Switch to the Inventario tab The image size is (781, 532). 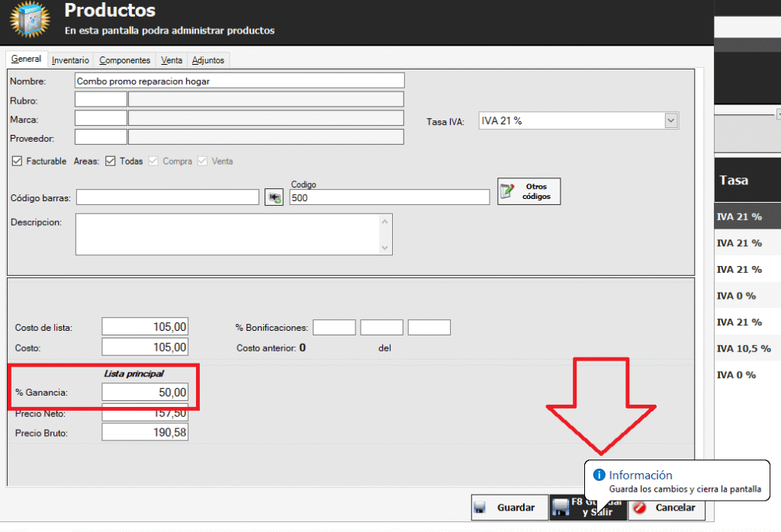coord(70,60)
